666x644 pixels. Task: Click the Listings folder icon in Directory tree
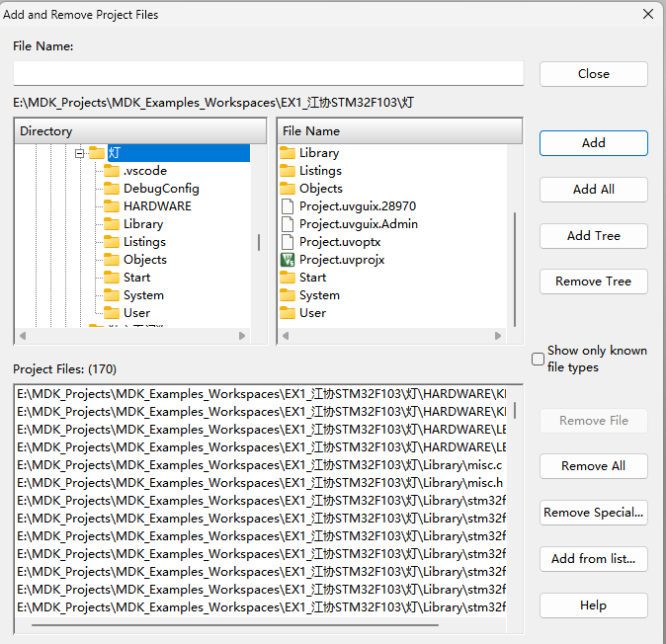(x=112, y=242)
